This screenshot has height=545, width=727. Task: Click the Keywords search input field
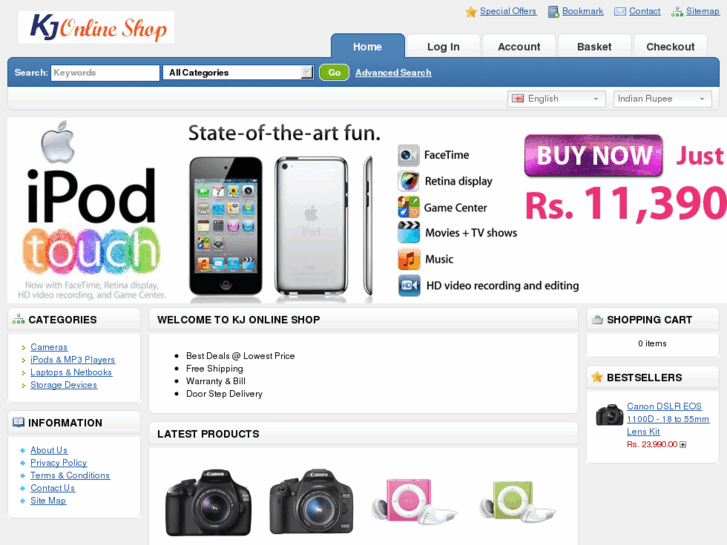pos(105,73)
